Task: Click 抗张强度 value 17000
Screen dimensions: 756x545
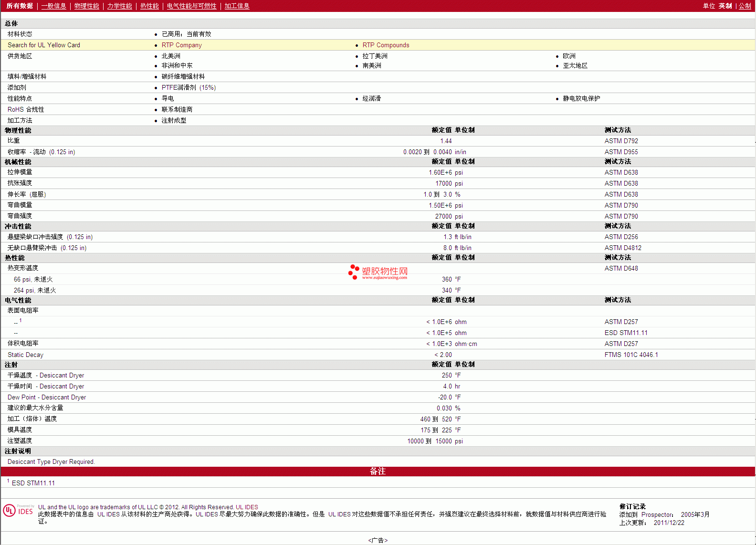Action: tap(443, 183)
